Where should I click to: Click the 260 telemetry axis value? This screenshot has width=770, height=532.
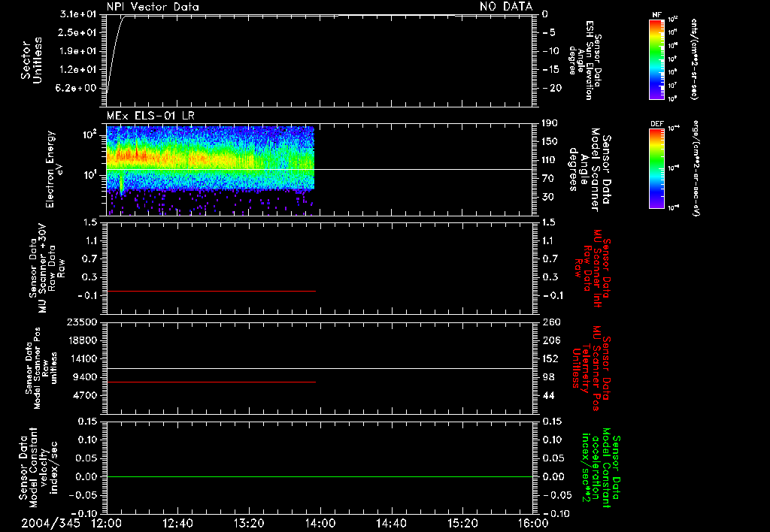pos(551,322)
